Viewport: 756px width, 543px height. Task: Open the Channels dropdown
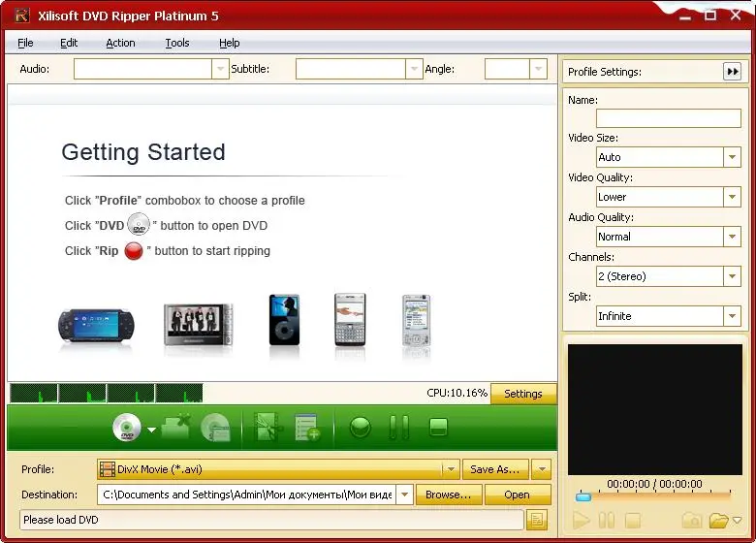[732, 276]
